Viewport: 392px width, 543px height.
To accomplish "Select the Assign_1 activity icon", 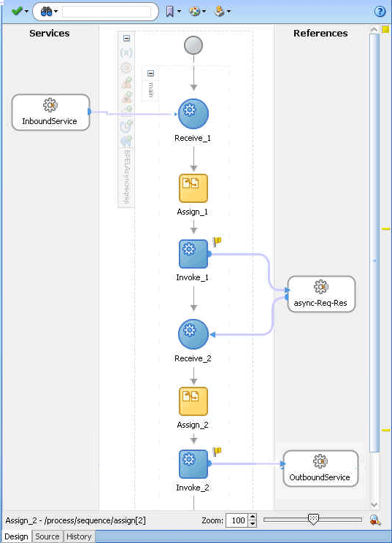I will [x=193, y=188].
